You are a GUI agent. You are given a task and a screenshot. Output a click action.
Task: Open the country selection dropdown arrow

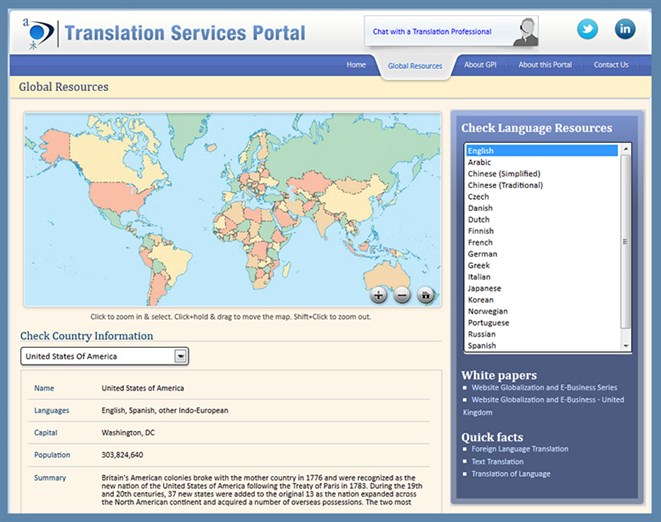click(x=180, y=356)
